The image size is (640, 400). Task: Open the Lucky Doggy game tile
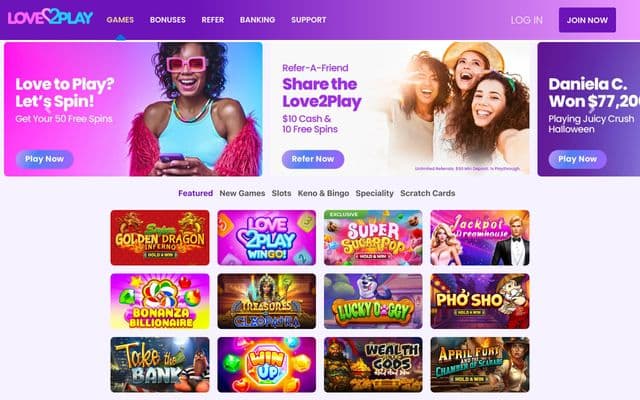pos(373,301)
